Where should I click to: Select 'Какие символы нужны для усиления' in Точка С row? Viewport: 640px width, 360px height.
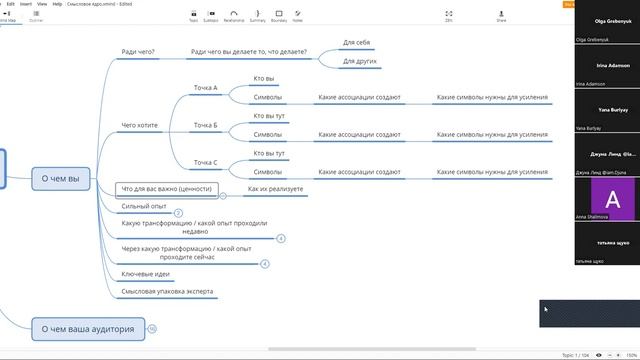[x=492, y=172]
